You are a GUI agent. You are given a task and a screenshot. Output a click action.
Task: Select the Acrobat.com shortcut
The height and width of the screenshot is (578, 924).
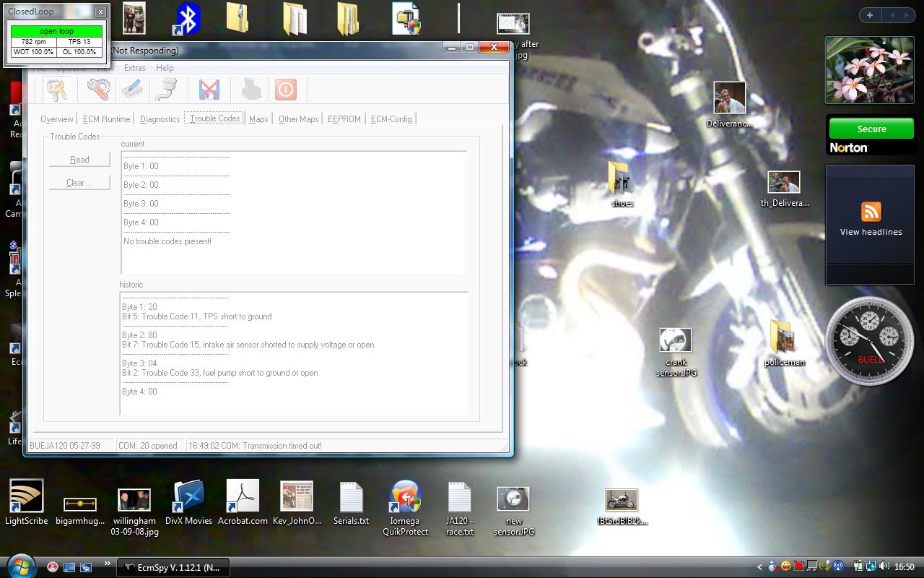[243, 503]
